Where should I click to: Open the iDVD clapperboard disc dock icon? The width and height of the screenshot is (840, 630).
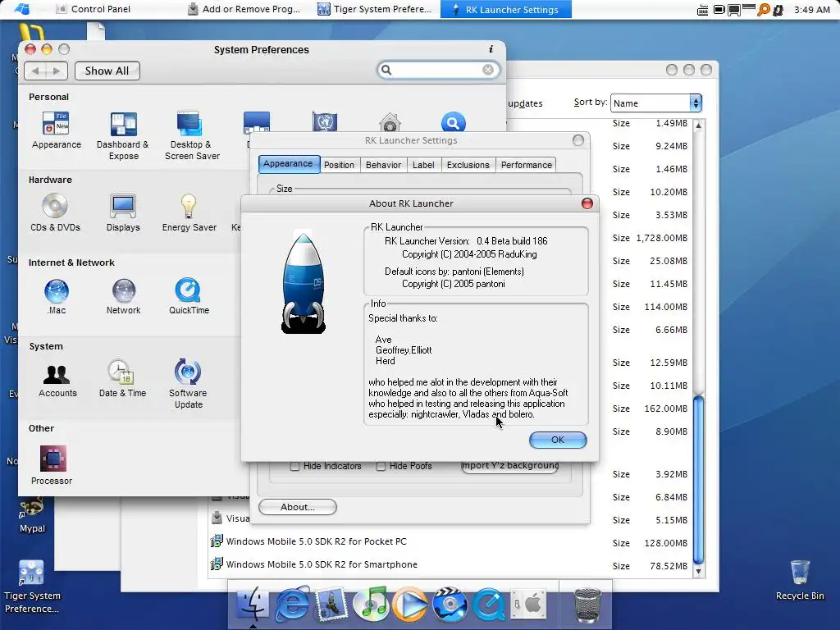[x=450, y=604]
